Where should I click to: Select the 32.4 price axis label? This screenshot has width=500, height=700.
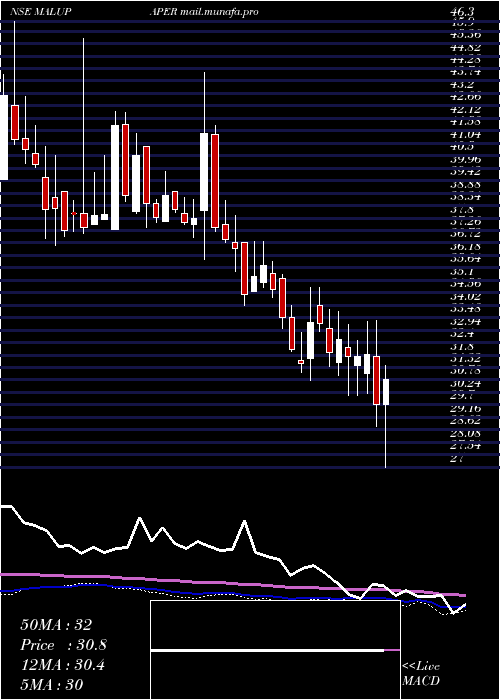(x=462, y=333)
